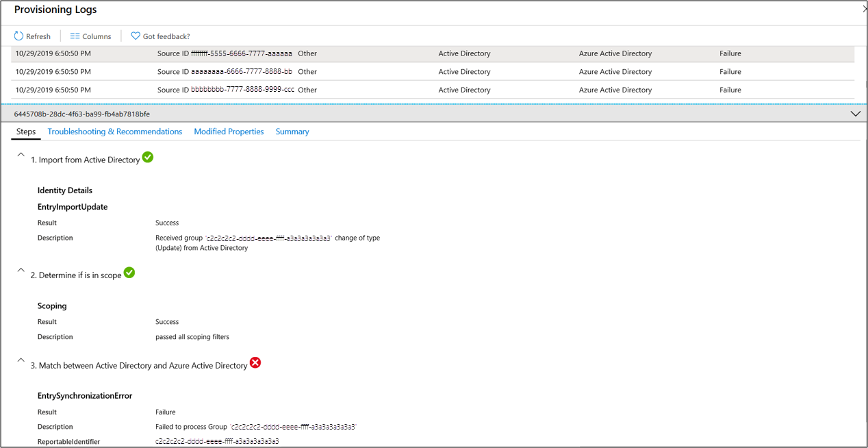Click the success checkmark beside step 2
Image resolution: width=868 pixels, height=448 pixels.
(129, 272)
